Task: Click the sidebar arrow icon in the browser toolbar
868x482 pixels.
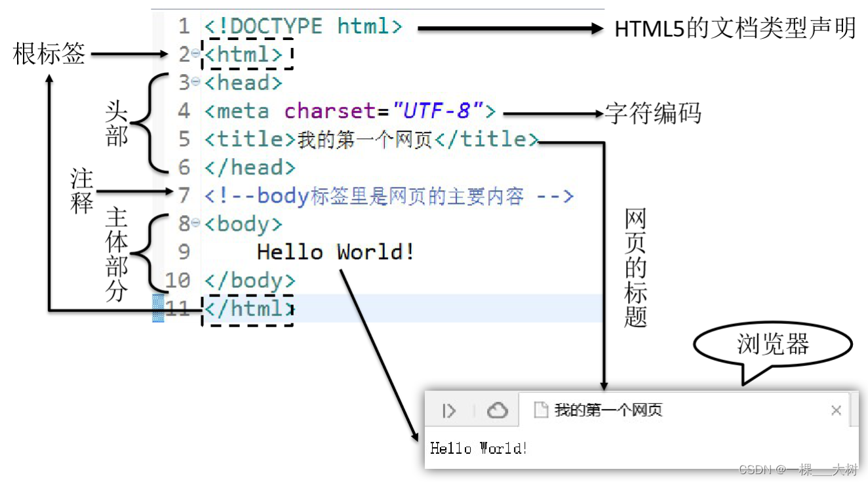Action: [x=448, y=411]
